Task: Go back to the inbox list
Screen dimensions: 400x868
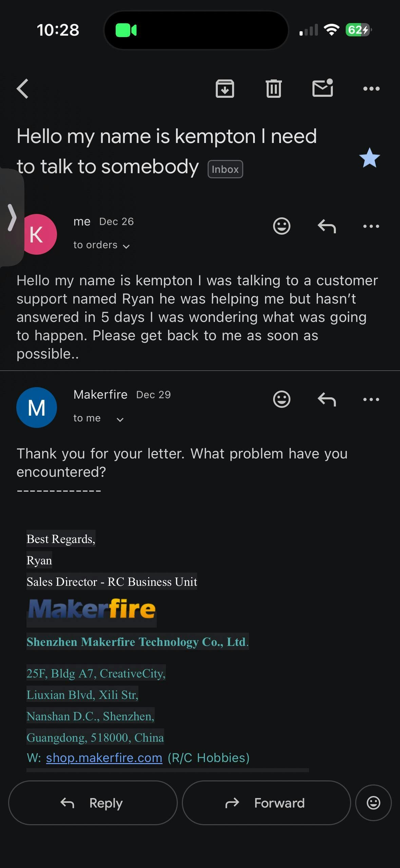Action: pos(23,89)
